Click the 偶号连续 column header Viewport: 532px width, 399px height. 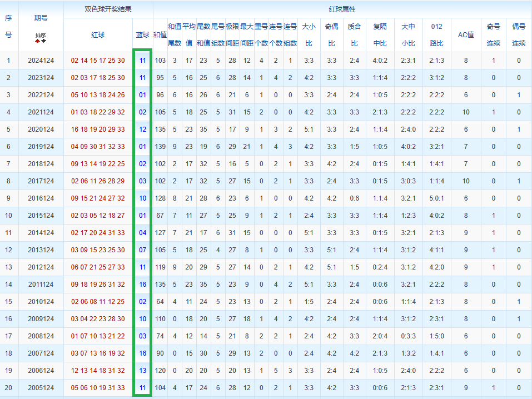click(x=519, y=35)
